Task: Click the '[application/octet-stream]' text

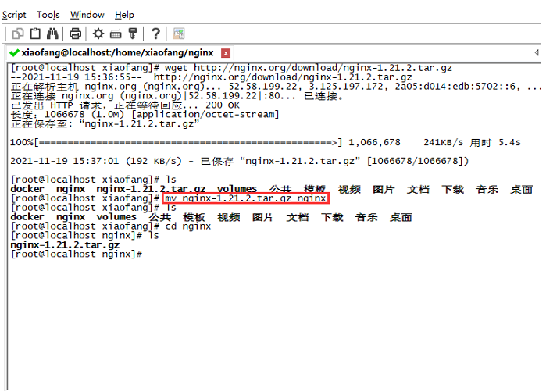Action: [x=205, y=115]
